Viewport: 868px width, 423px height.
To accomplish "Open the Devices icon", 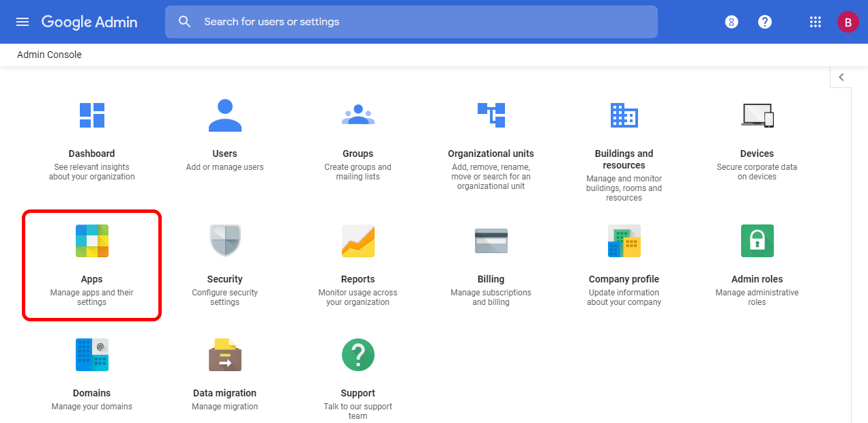I will click(x=757, y=115).
